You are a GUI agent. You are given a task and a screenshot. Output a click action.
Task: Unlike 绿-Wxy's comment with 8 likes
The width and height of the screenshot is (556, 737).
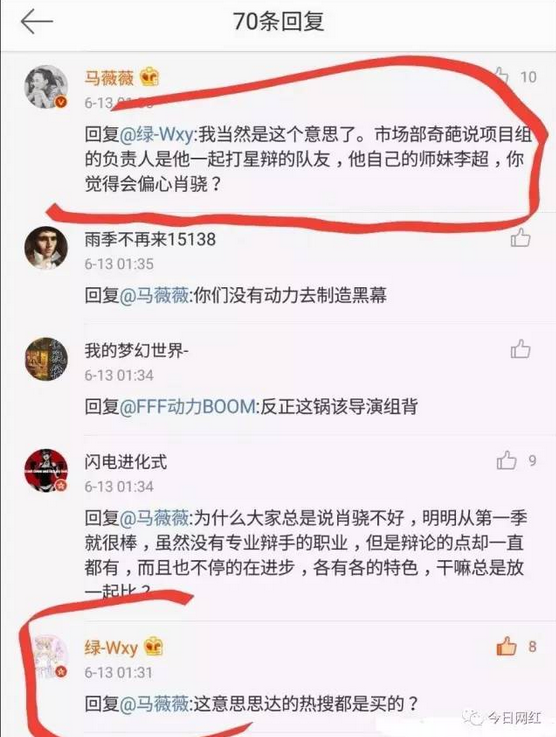coord(507,646)
